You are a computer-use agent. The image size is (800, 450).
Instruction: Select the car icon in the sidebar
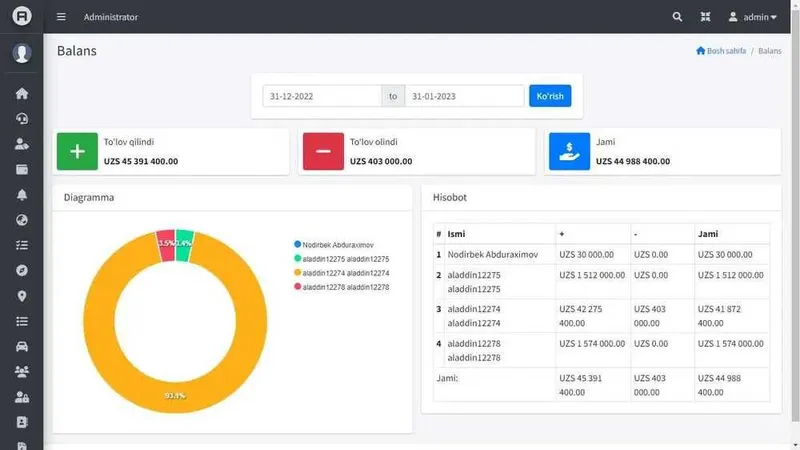click(x=21, y=346)
